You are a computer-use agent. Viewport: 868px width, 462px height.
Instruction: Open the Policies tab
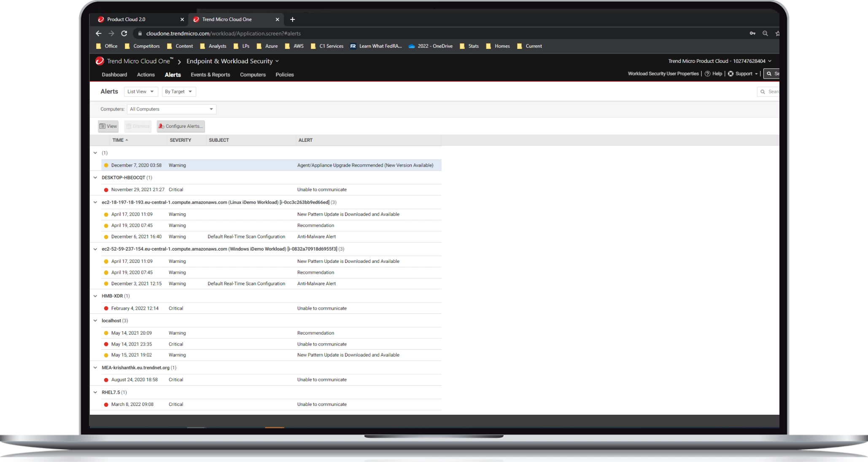tap(285, 75)
